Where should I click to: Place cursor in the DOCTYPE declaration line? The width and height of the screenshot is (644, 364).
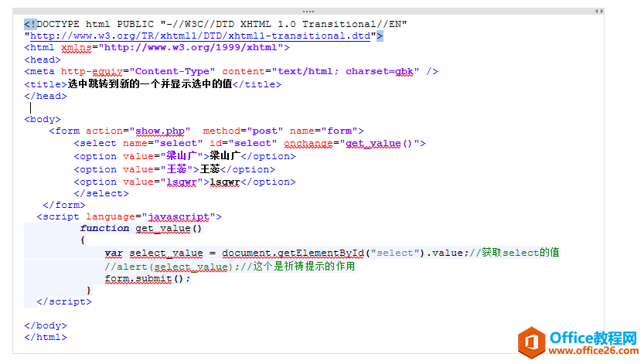click(x=216, y=24)
